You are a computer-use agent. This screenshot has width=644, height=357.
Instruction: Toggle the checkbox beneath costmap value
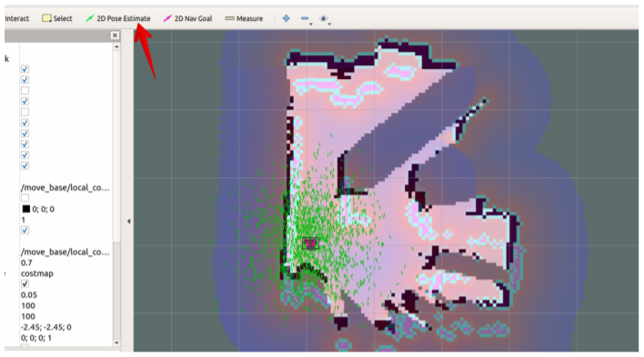pos(25,283)
